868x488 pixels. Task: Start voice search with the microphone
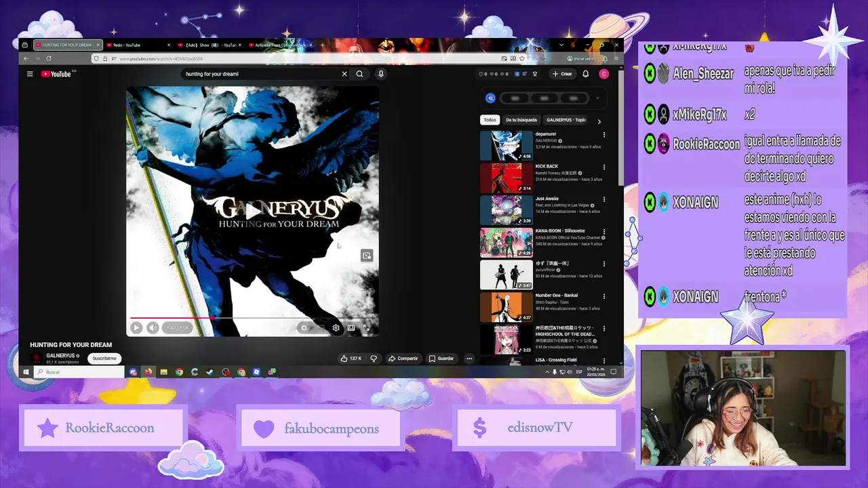[x=381, y=74]
